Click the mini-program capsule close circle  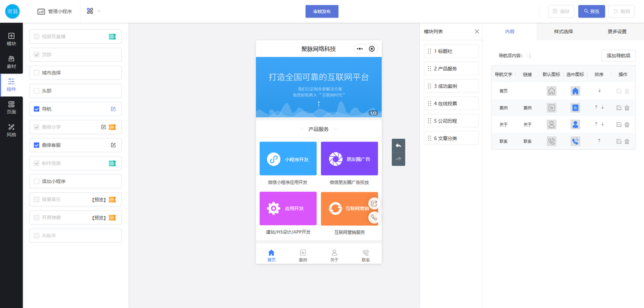click(372, 49)
